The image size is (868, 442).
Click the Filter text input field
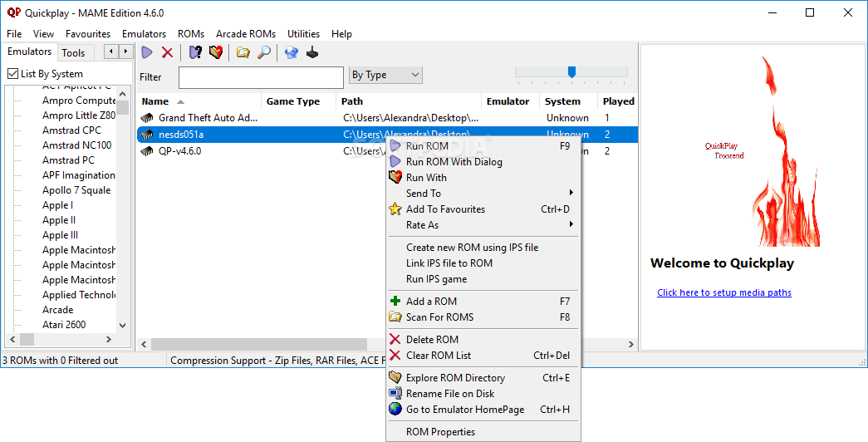click(x=261, y=77)
